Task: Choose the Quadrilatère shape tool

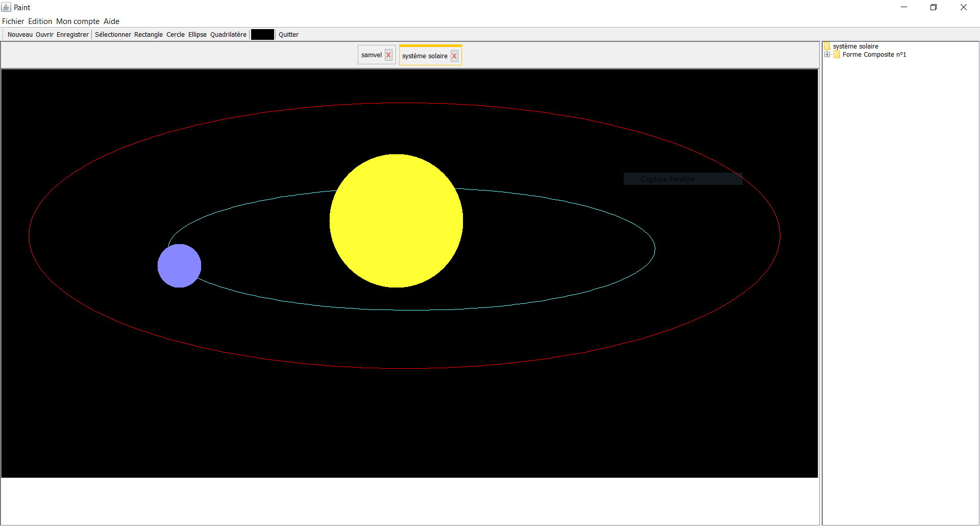Action: click(228, 35)
